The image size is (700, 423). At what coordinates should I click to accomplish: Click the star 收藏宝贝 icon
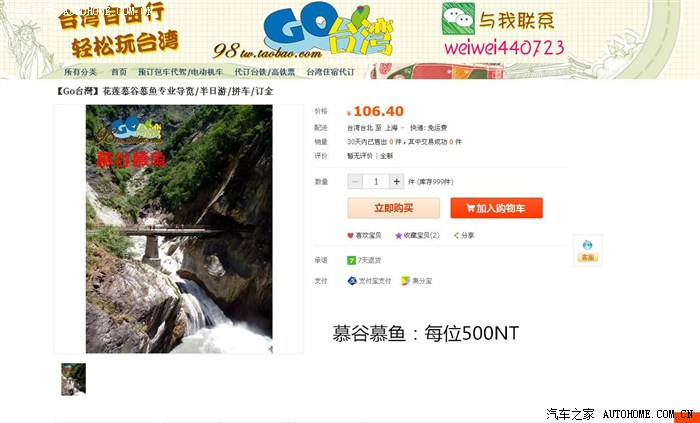click(x=398, y=236)
